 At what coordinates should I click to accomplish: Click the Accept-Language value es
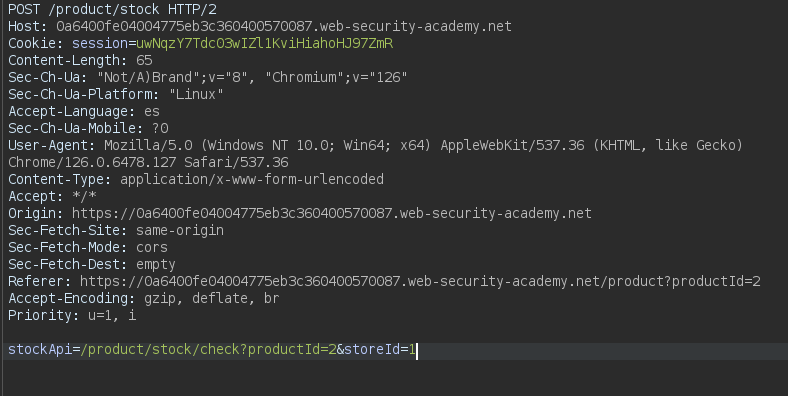click(x=152, y=112)
